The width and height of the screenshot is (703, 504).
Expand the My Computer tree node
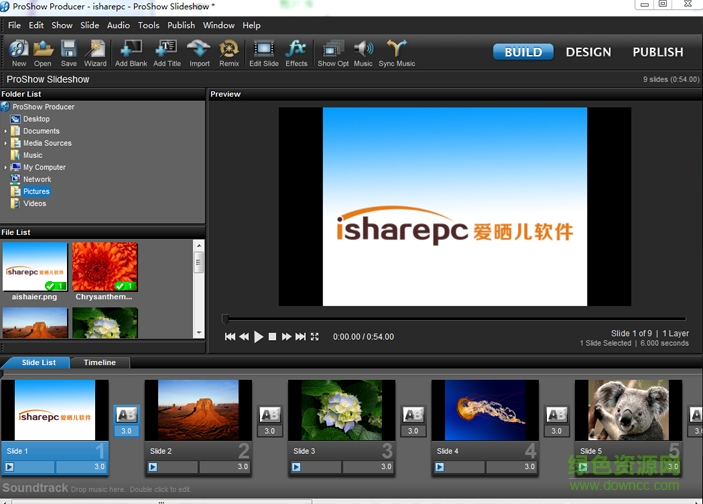tap(5, 167)
